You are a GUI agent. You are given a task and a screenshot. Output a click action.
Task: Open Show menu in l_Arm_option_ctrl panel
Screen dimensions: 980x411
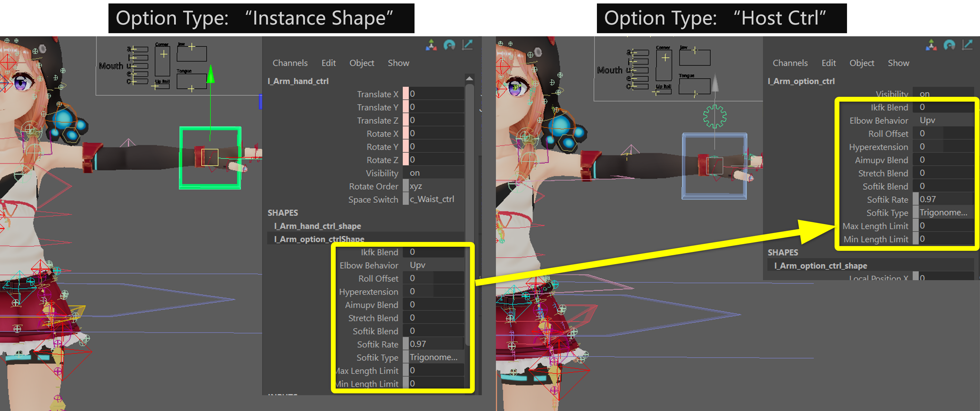(x=898, y=63)
